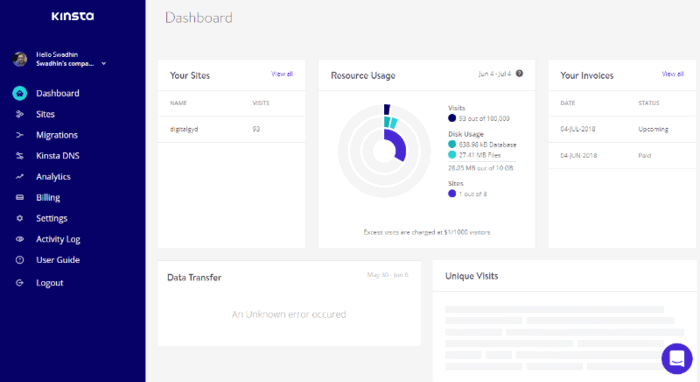
Task: Click the Resource Usage help icon
Action: coord(519,74)
